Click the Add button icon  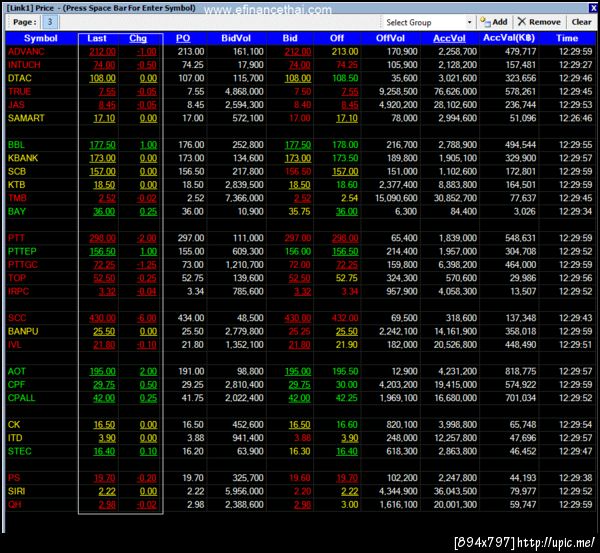(485, 22)
